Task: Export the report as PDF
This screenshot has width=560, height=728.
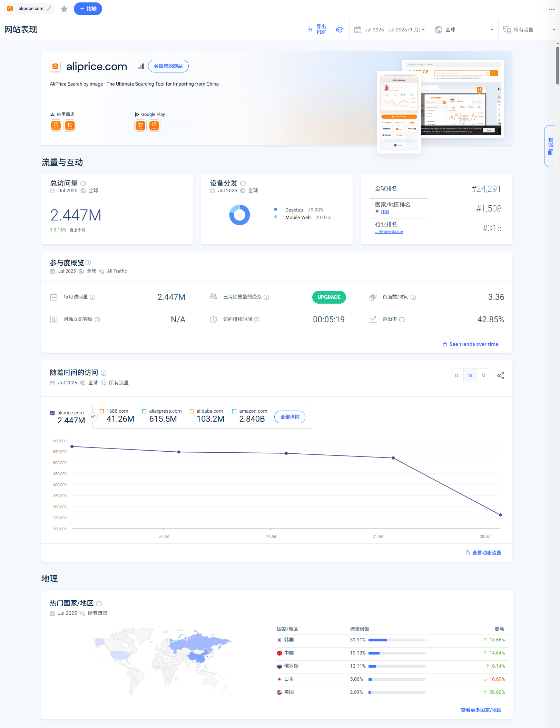Action: tap(317, 29)
